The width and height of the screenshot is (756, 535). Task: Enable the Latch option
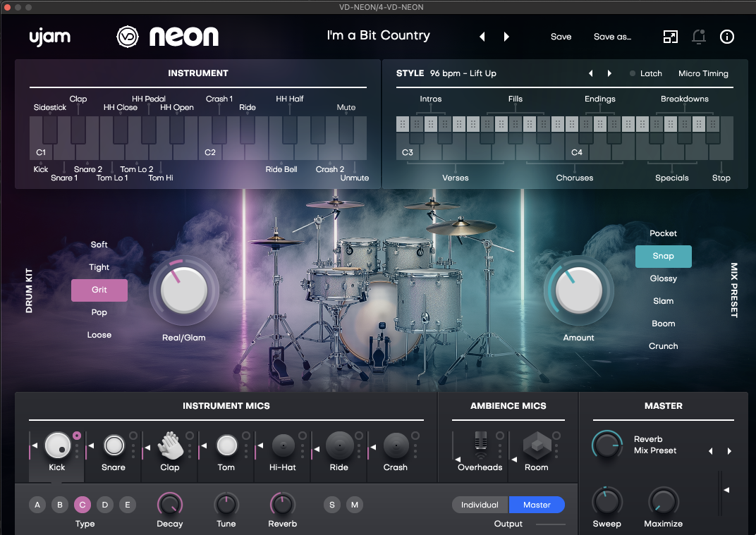click(x=645, y=73)
